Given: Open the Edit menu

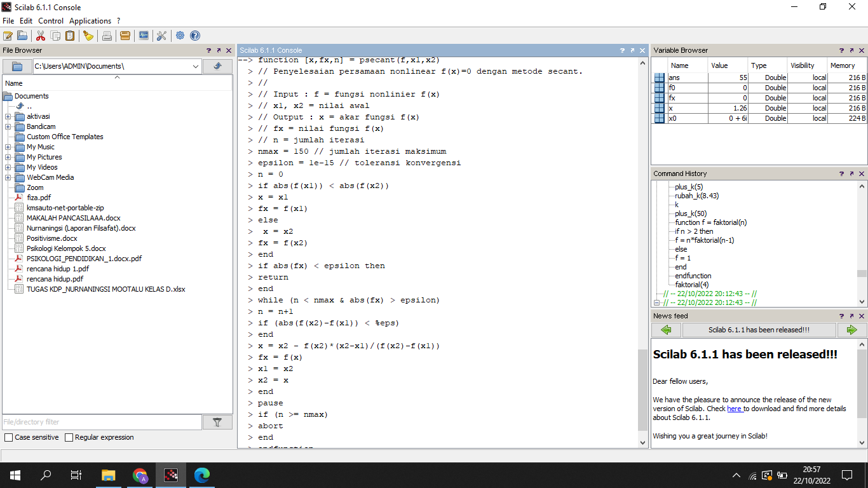Looking at the screenshot, I should pyautogui.click(x=26, y=21).
